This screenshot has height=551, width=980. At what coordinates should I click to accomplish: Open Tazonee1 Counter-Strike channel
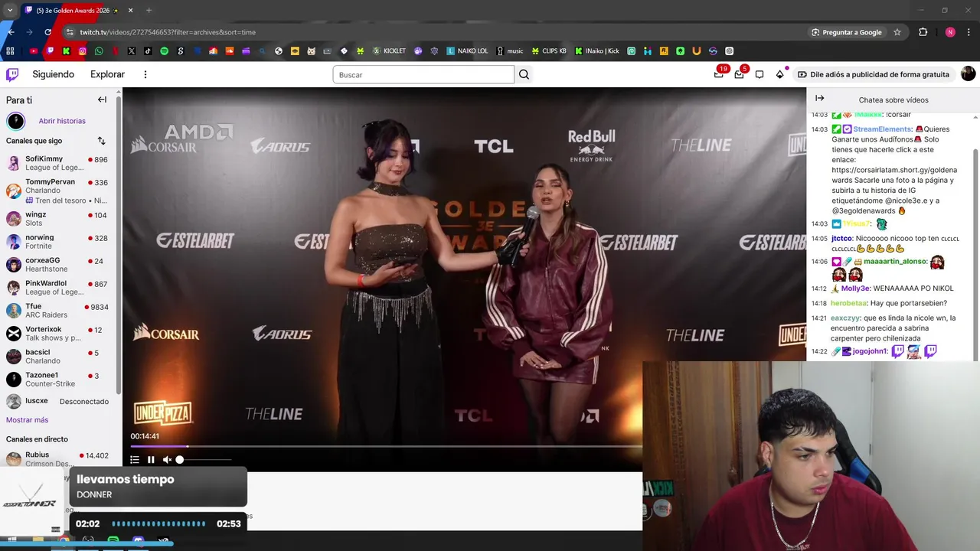57,380
